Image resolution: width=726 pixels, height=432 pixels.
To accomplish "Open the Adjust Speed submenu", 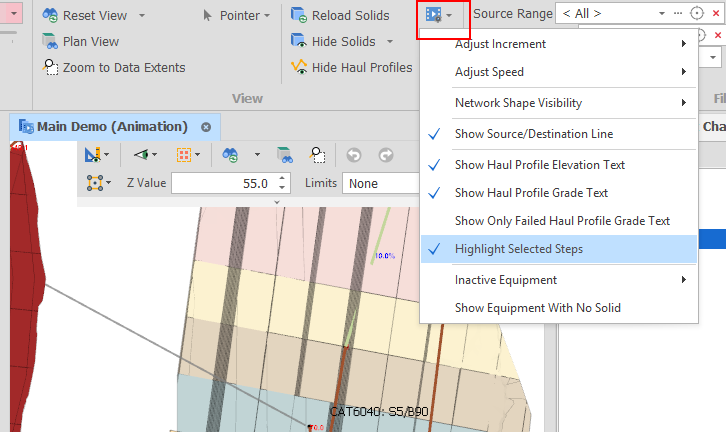I will [x=559, y=72].
